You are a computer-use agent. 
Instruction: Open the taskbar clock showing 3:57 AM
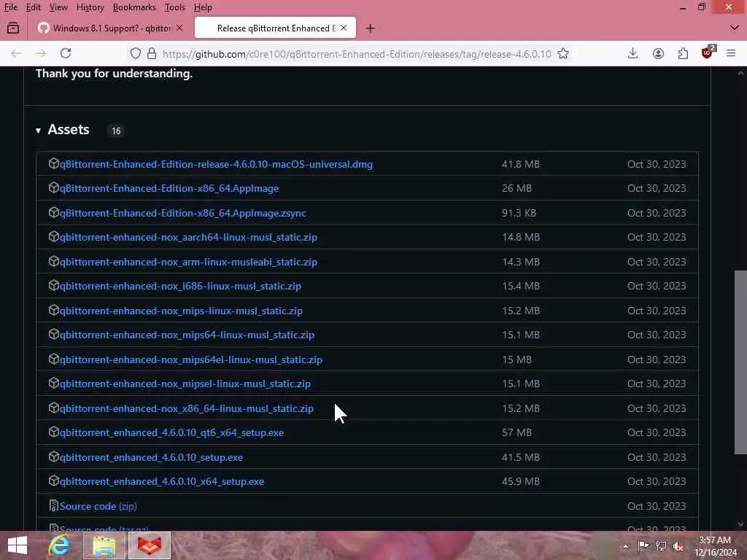(715, 546)
